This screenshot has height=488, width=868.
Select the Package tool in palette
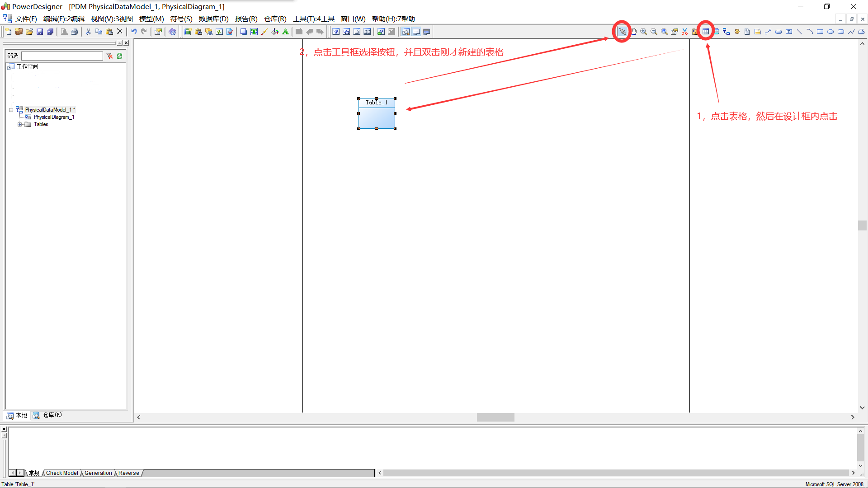[x=695, y=32]
